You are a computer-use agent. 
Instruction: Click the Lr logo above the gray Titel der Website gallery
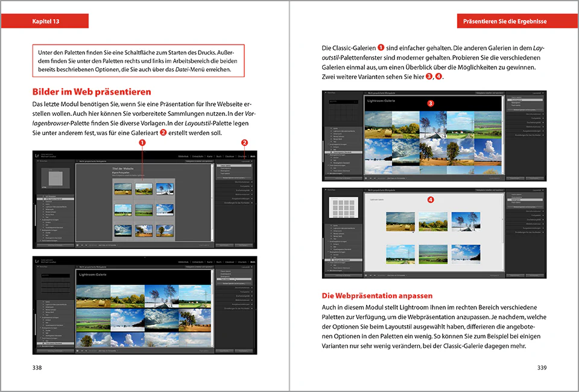tap(37, 156)
